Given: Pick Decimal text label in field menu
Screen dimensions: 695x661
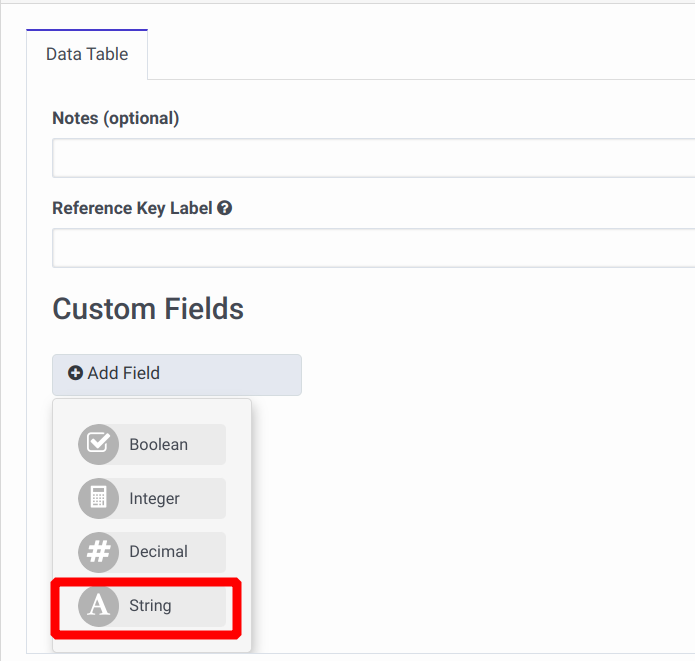Looking at the screenshot, I should click(158, 552).
